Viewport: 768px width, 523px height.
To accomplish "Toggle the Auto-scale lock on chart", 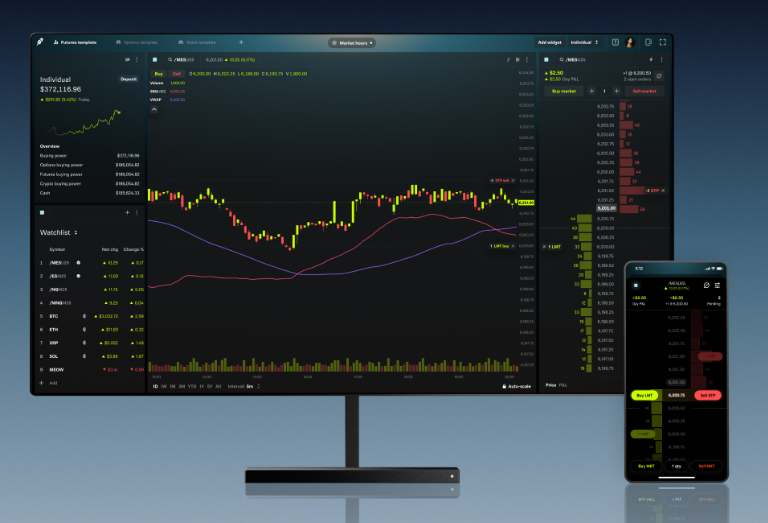I will click(x=516, y=386).
